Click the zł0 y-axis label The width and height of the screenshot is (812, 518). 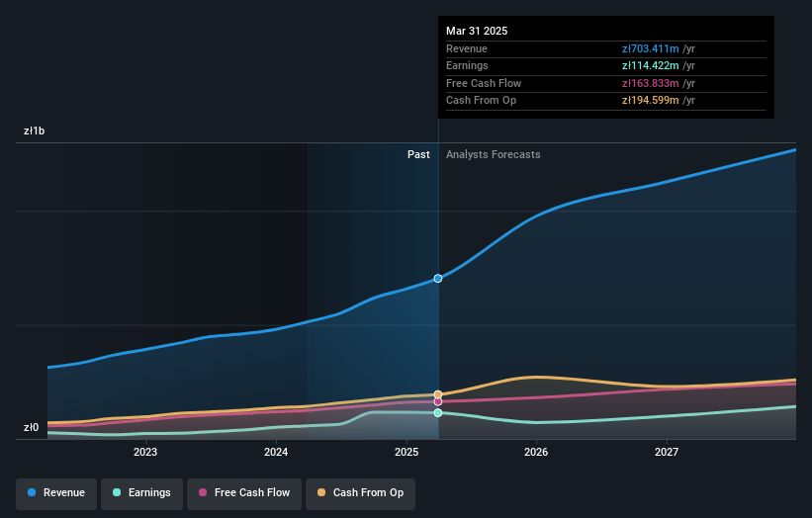click(31, 427)
